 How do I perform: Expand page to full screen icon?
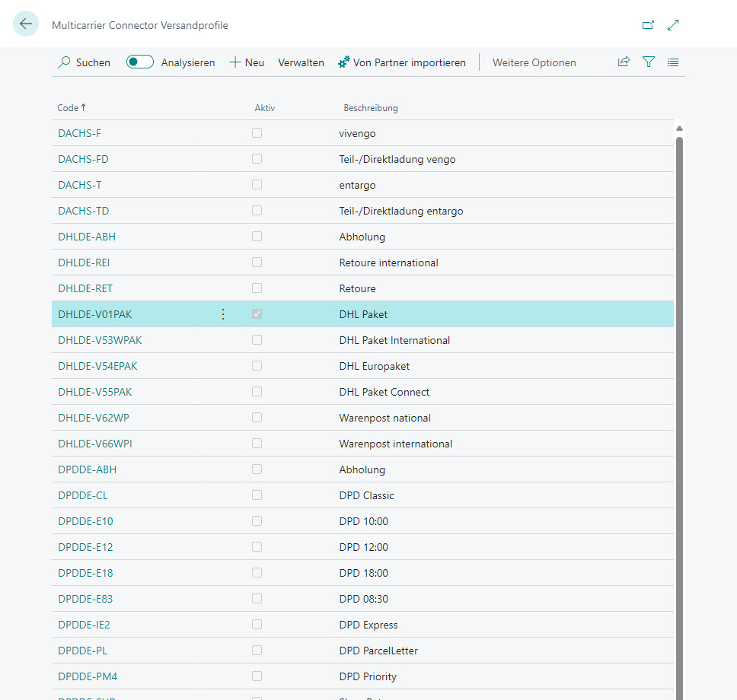point(673,25)
